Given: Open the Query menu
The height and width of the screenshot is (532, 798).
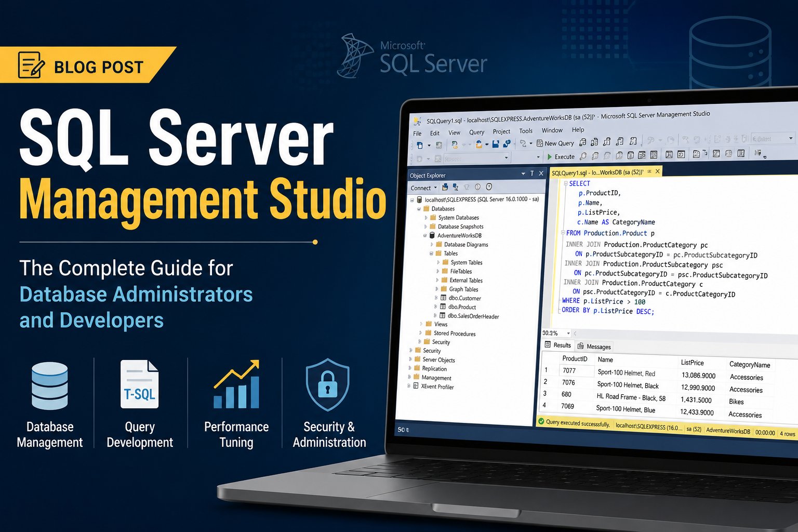Looking at the screenshot, I should 476,132.
